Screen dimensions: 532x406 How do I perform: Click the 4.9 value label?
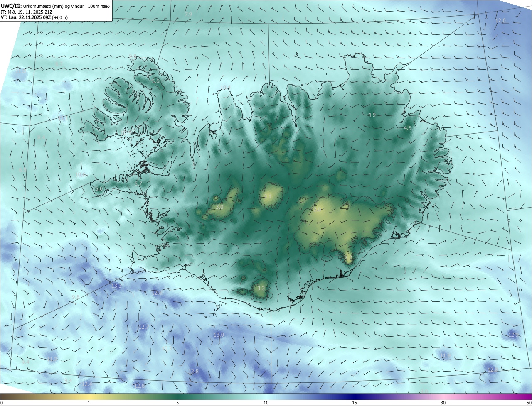click(372, 115)
